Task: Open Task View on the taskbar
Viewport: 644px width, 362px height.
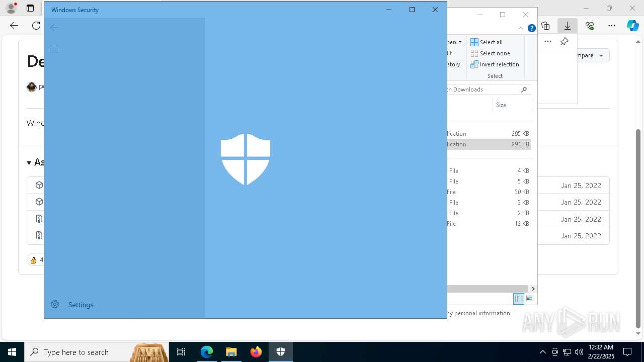Action: point(181,352)
